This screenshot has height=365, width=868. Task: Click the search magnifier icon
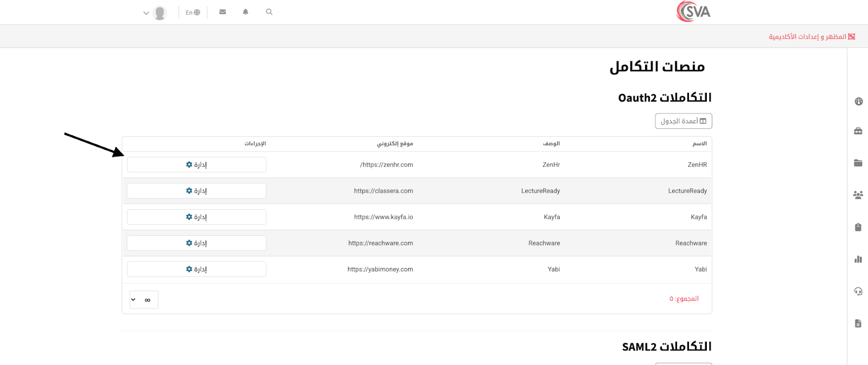click(269, 12)
